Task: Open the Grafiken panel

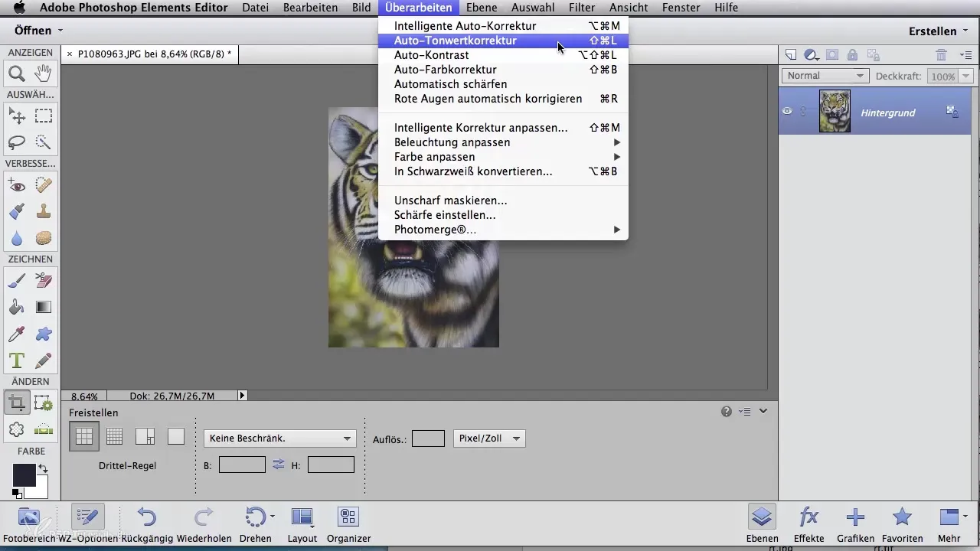Action: pos(855,523)
